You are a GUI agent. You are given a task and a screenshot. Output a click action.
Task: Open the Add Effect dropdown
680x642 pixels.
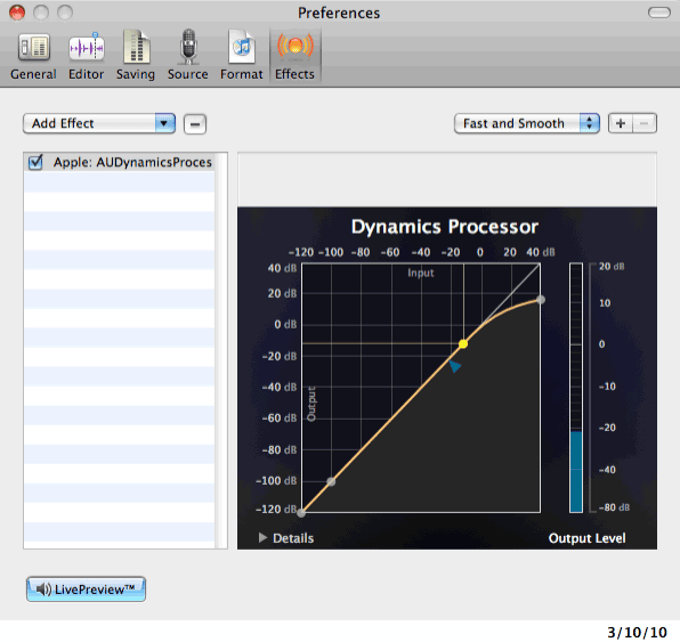(x=99, y=124)
